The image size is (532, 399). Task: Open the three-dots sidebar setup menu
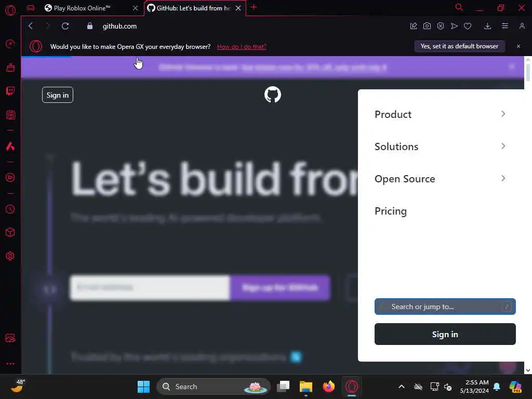point(10,363)
